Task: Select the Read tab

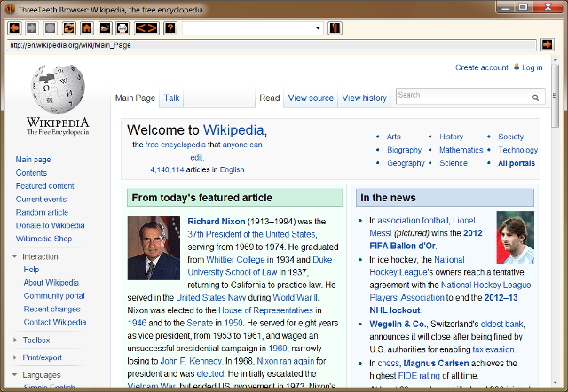Action: pos(270,98)
